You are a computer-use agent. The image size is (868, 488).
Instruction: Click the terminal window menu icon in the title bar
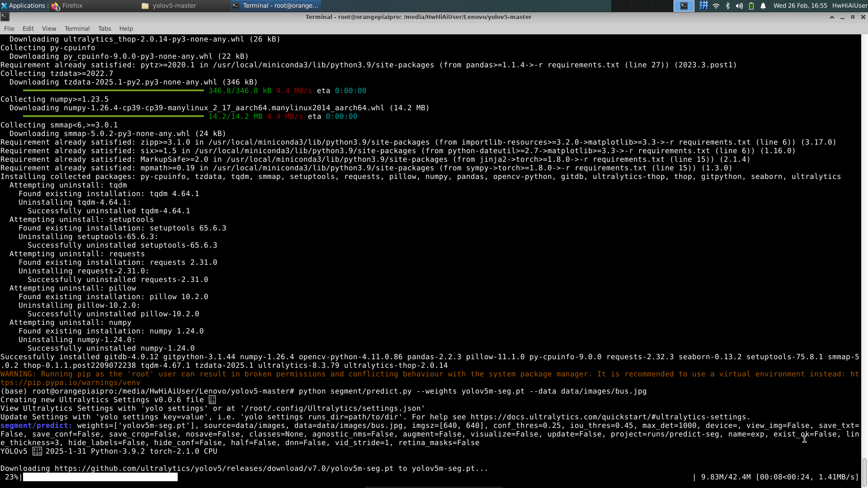(x=5, y=17)
